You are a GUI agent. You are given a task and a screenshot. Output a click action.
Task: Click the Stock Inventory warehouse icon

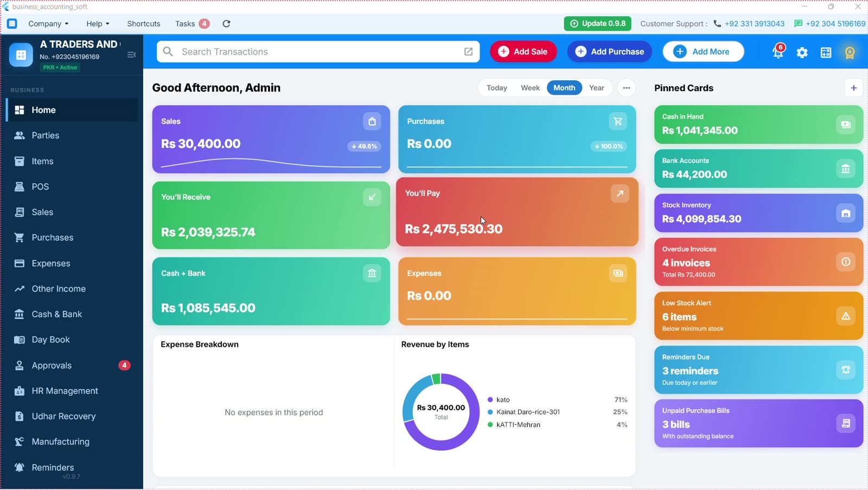pos(846,213)
